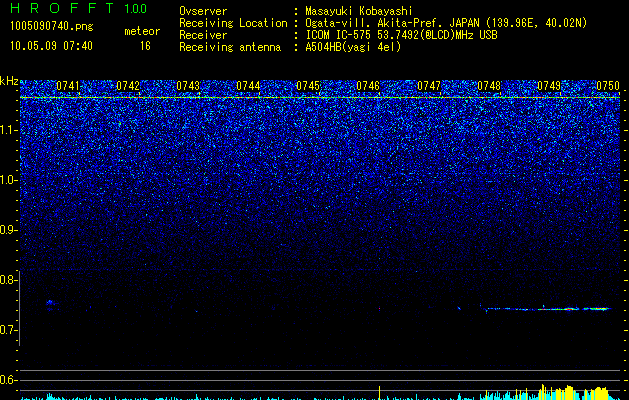Click the 'meteor' label
Screen dimensions: 629x400
[142, 31]
